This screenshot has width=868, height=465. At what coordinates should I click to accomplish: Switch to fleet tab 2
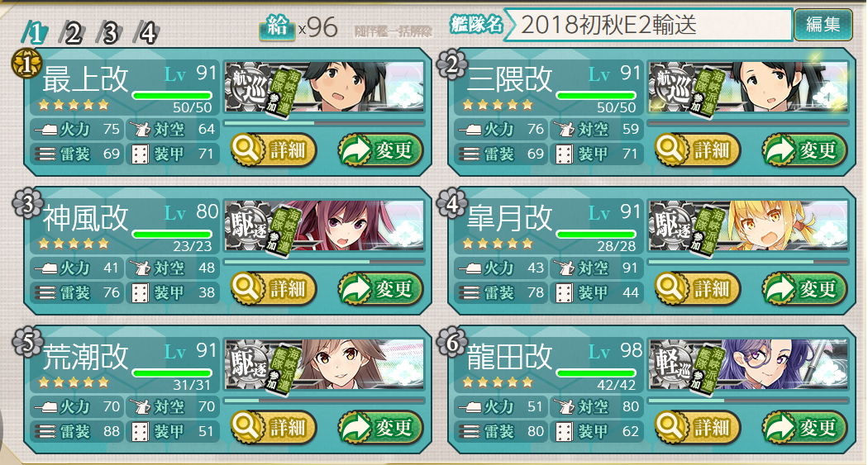click(x=71, y=34)
